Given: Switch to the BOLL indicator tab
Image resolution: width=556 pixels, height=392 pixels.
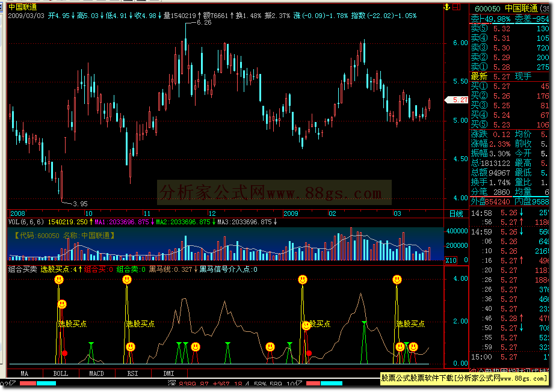Looking at the screenshot, I should (x=61, y=373).
